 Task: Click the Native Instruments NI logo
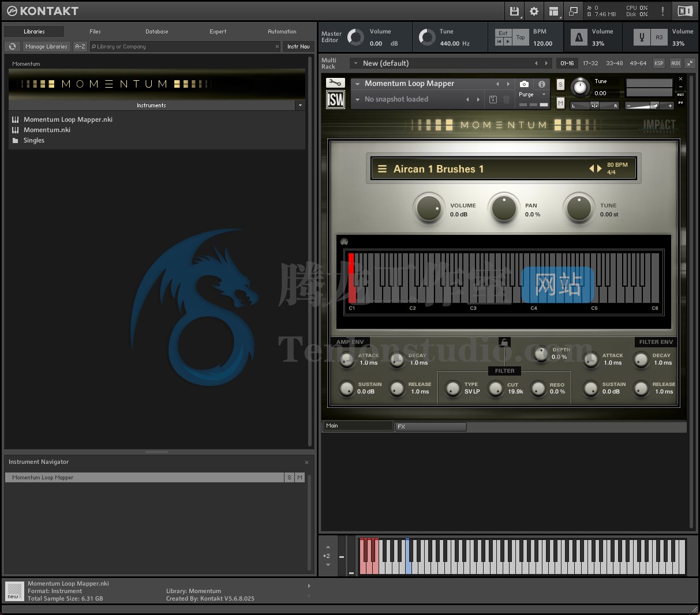tap(684, 11)
